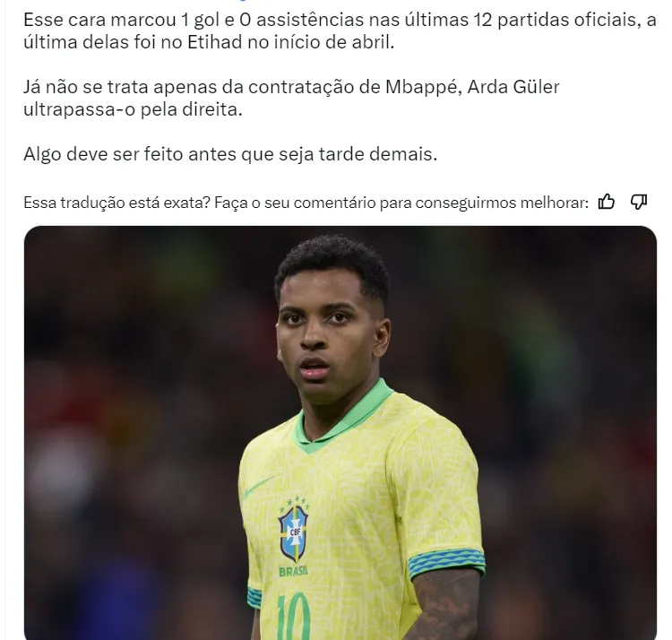This screenshot has width=672, height=640.
Task: Click the line 'ultrapassa-o pela direita.'
Action: coord(133,109)
